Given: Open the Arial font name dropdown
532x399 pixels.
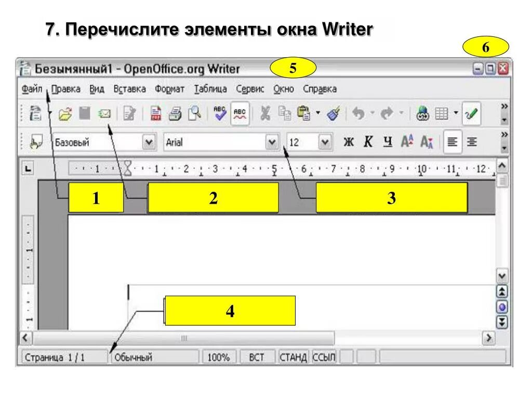Looking at the screenshot, I should (272, 142).
